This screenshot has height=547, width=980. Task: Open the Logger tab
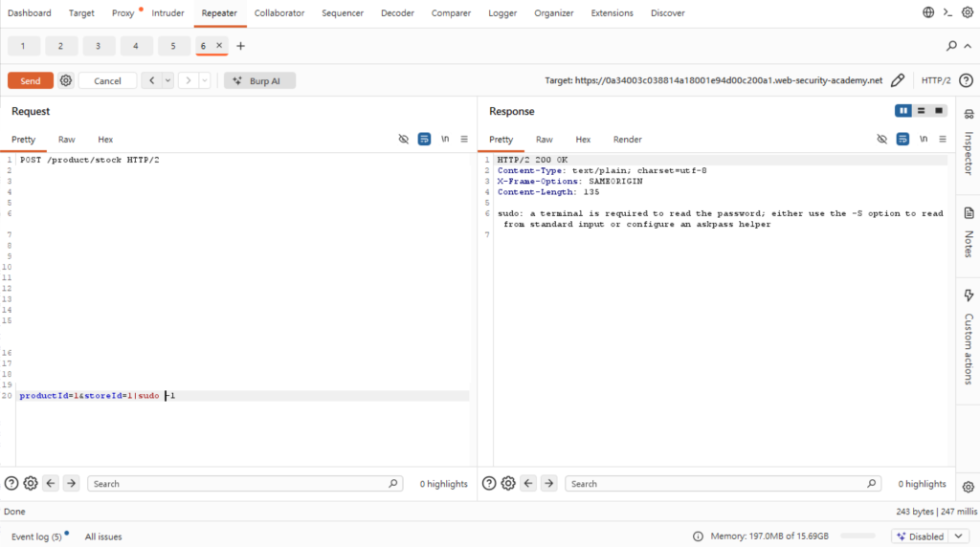click(x=502, y=12)
